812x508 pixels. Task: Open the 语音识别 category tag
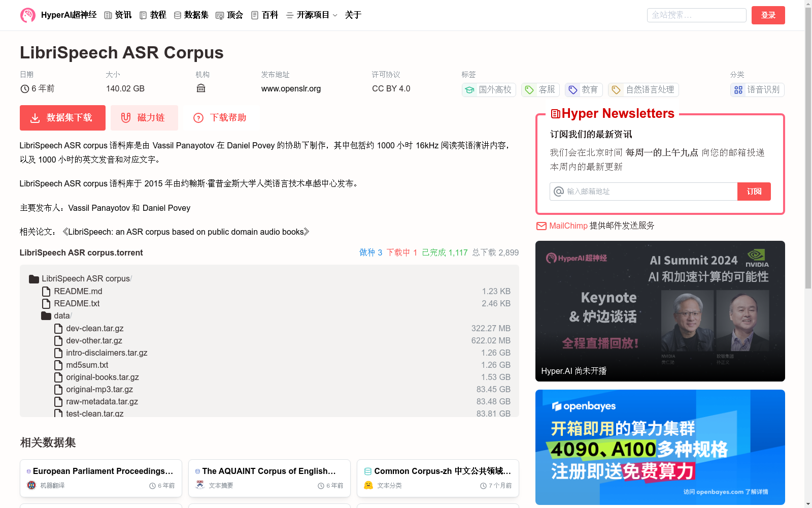[x=757, y=90]
